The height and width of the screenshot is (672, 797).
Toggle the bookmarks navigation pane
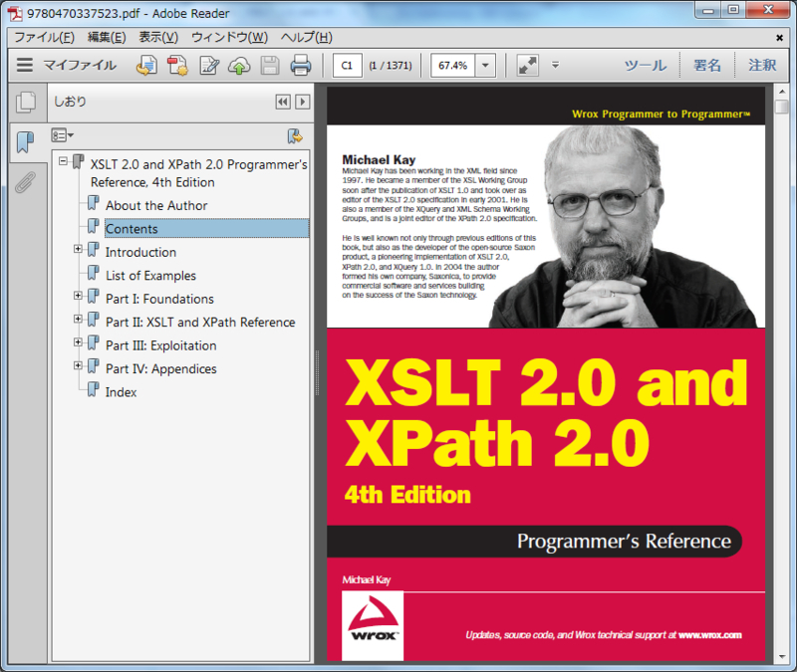pyautogui.click(x=24, y=142)
